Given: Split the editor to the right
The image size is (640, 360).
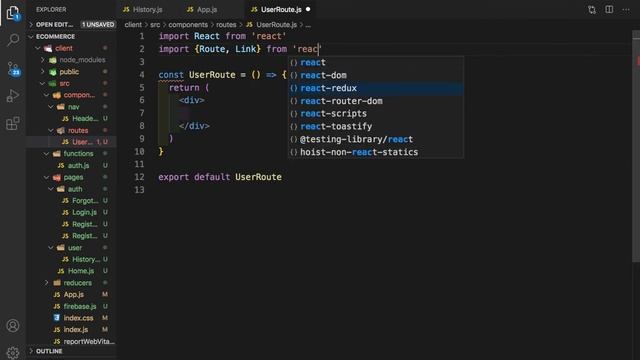Looking at the screenshot, I should (609, 9).
